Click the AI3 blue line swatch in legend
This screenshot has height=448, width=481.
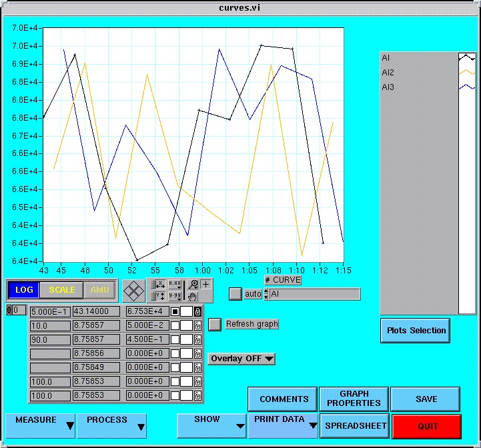point(466,87)
